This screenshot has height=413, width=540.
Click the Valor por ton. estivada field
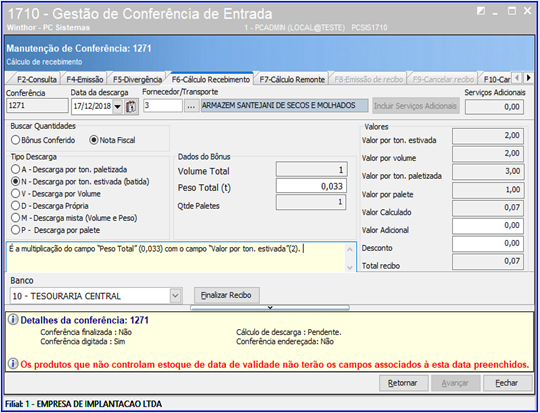[x=488, y=136]
